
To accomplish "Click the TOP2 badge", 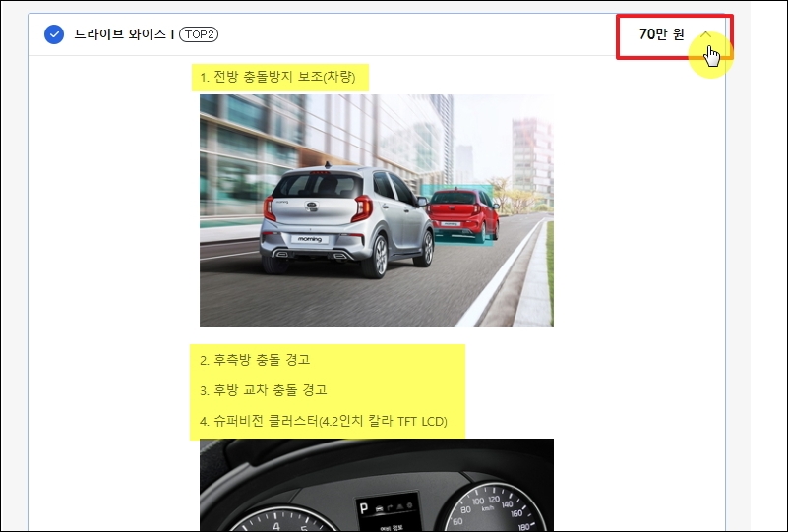I will pos(199,34).
